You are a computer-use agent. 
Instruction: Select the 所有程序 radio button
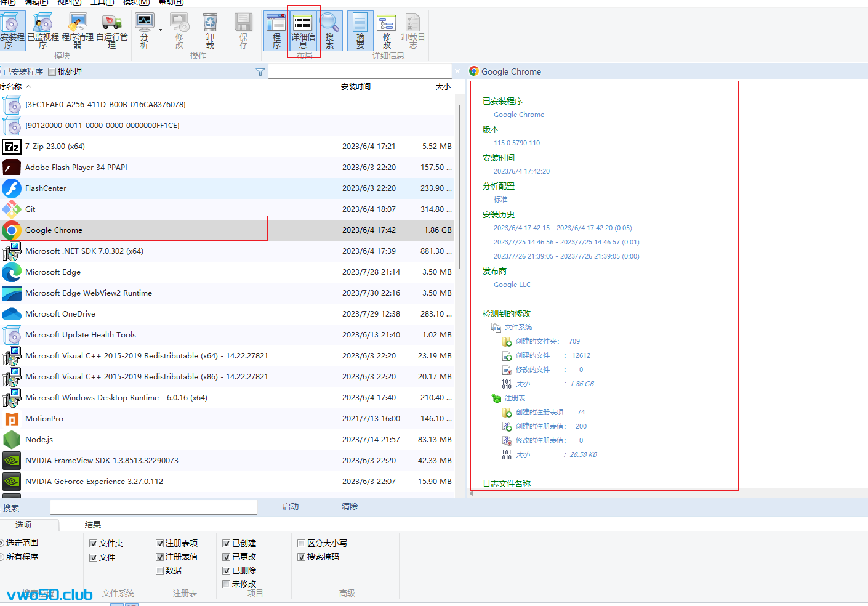(x=2, y=557)
